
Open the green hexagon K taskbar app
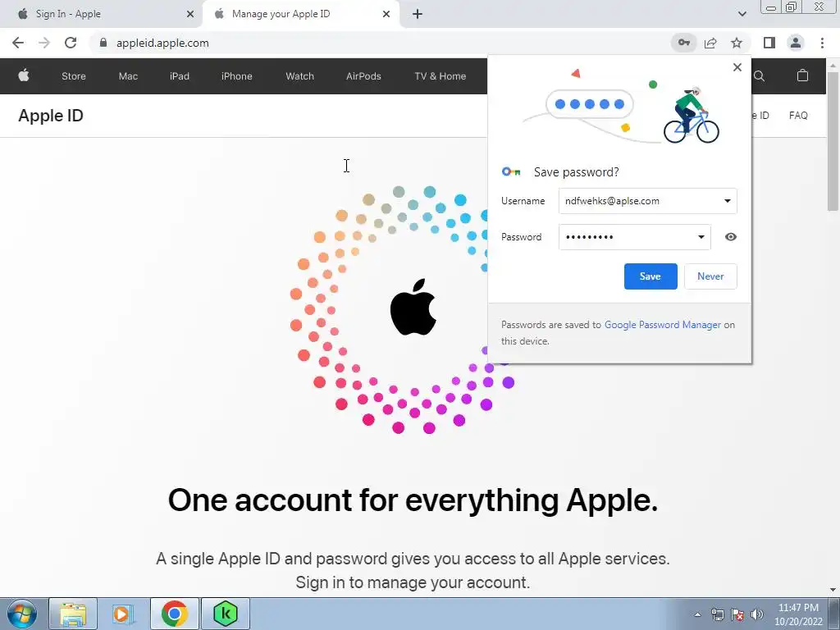click(x=225, y=614)
